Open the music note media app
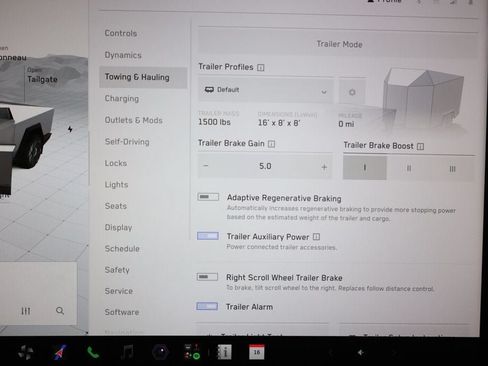 coord(127,352)
